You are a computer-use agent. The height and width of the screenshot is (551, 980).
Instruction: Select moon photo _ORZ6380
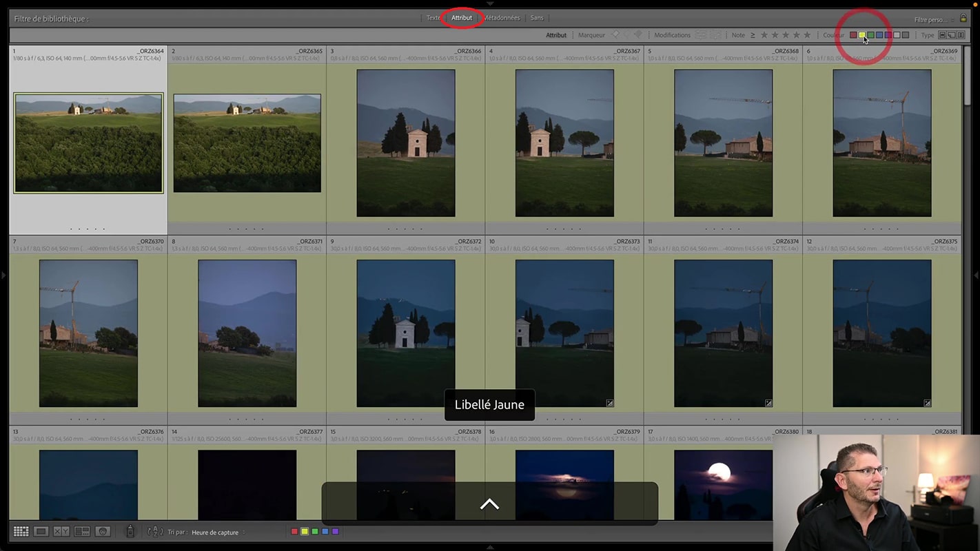(723, 485)
